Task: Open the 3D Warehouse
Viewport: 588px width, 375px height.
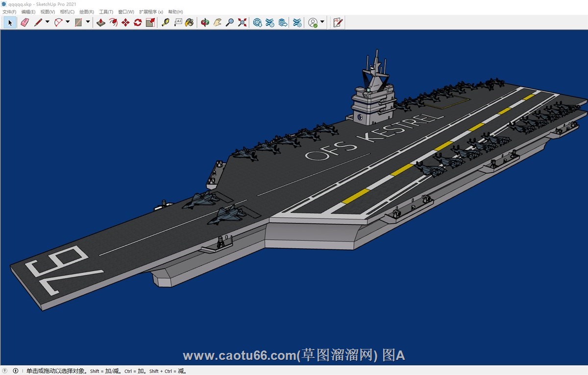Action: 257,23
